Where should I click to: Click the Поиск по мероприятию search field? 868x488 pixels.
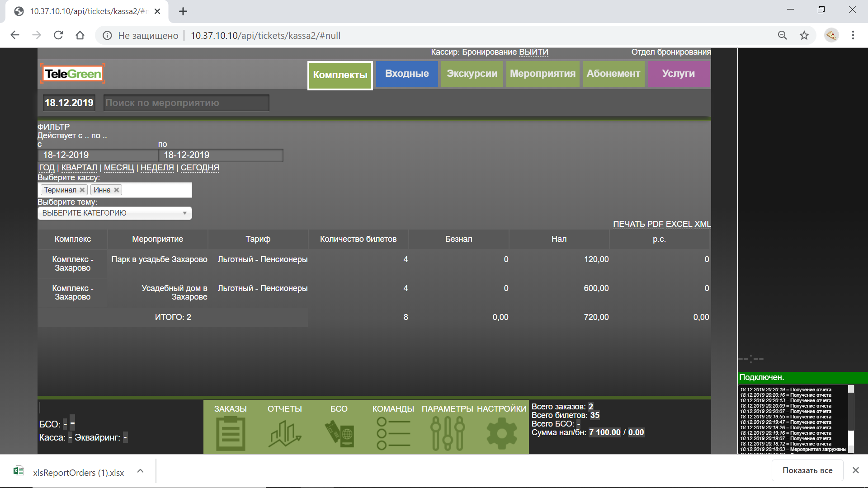pos(186,103)
